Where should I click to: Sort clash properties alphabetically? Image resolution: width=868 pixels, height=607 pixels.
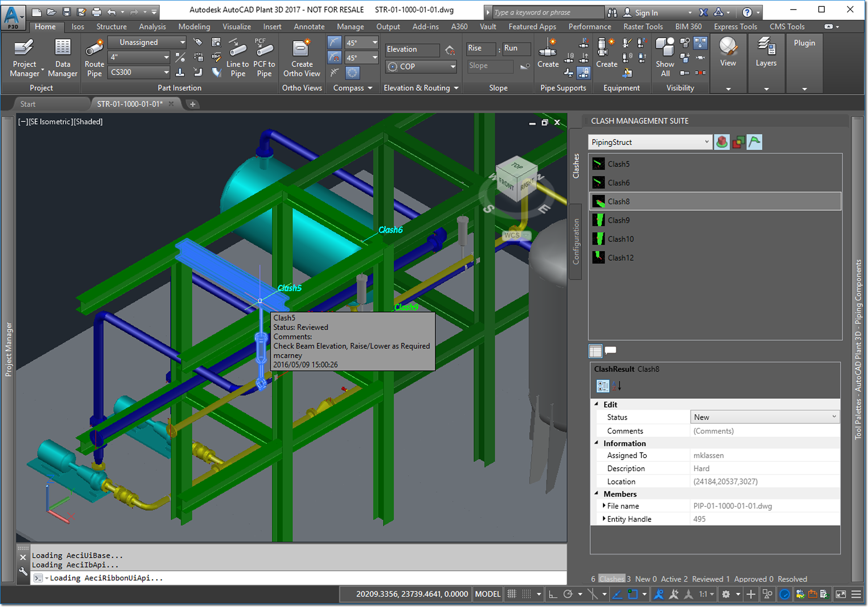pos(616,386)
